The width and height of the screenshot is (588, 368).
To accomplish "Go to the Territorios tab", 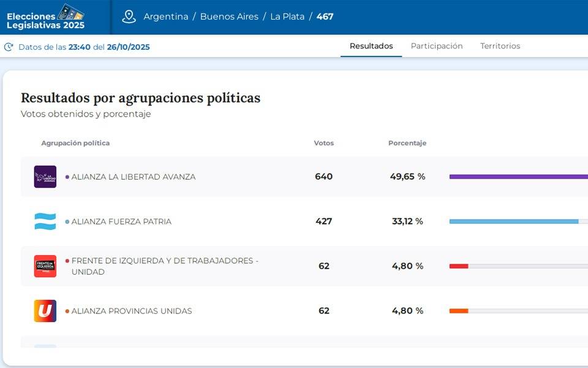I will pyautogui.click(x=500, y=46).
